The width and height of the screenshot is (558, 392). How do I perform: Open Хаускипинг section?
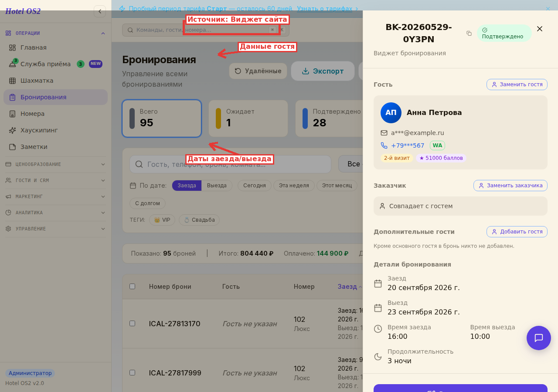click(x=55, y=130)
